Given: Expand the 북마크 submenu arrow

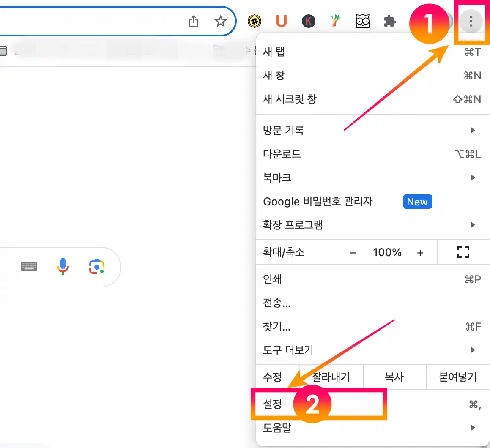Looking at the screenshot, I should click(x=472, y=178).
